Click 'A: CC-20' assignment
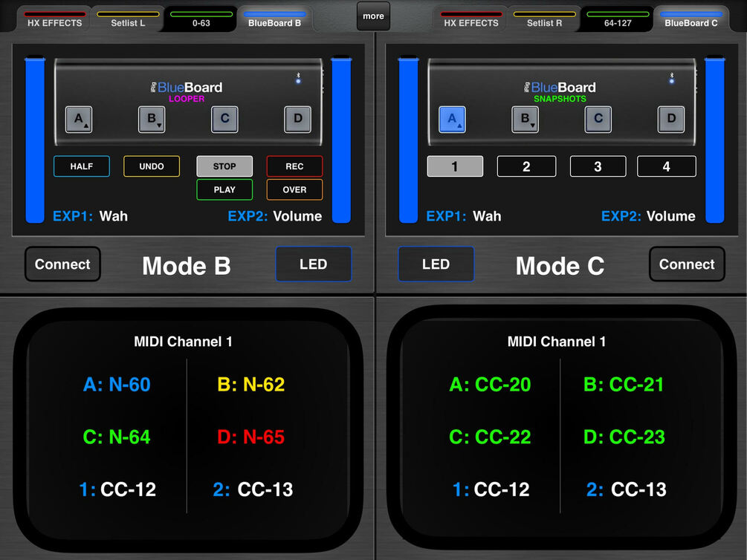The height and width of the screenshot is (560, 747). [x=491, y=384]
